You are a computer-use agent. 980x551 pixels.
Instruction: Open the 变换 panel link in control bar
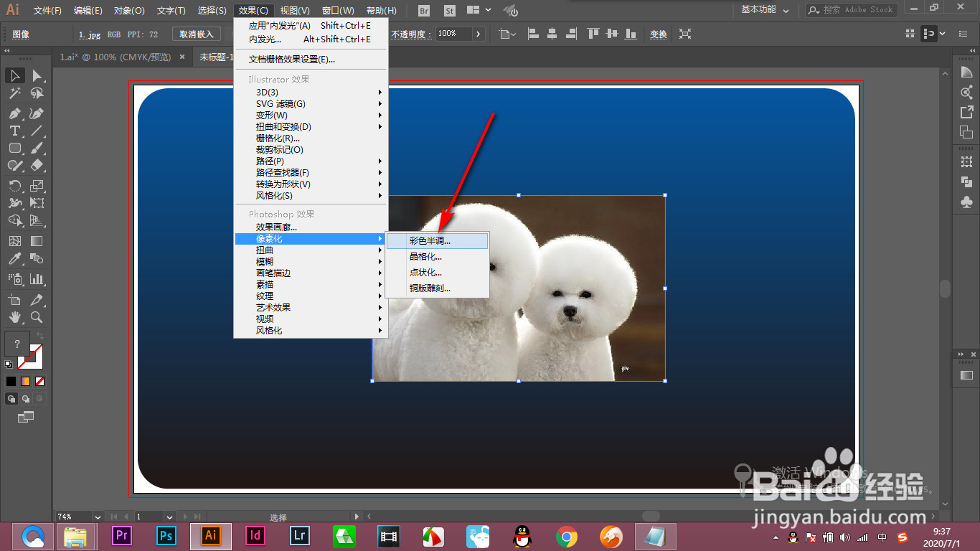[658, 33]
